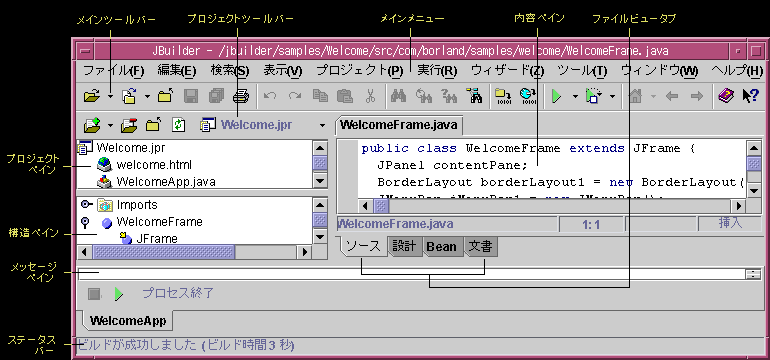Open dropdown arrow next to Home icon
This screenshot has height=360, width=770.
[x=653, y=97]
